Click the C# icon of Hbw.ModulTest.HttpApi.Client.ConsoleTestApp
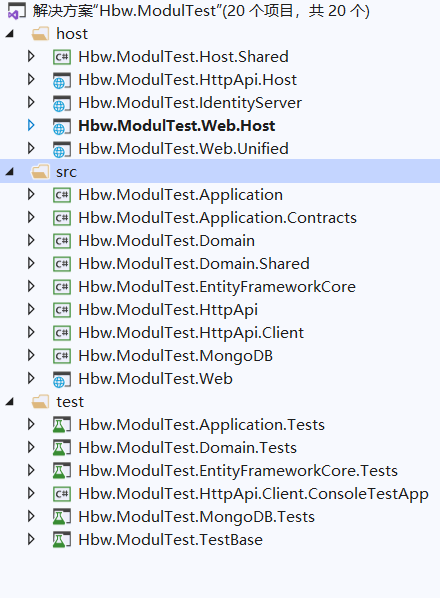This screenshot has height=598, width=440. [62, 494]
